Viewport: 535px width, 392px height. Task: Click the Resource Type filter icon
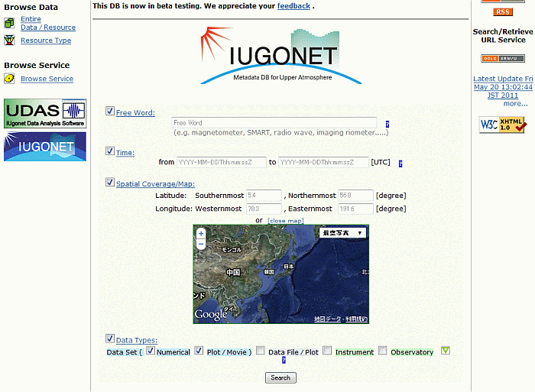(x=9, y=40)
